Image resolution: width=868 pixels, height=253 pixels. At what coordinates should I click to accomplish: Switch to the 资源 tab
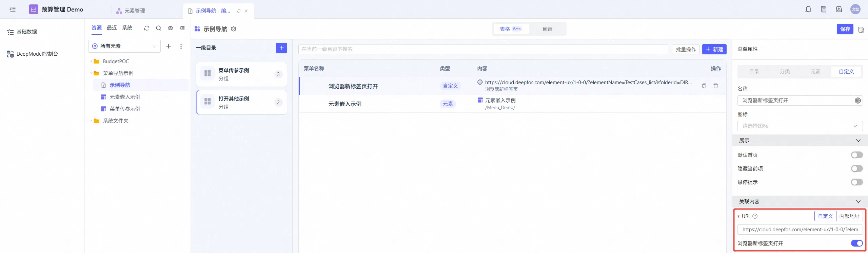click(97, 28)
